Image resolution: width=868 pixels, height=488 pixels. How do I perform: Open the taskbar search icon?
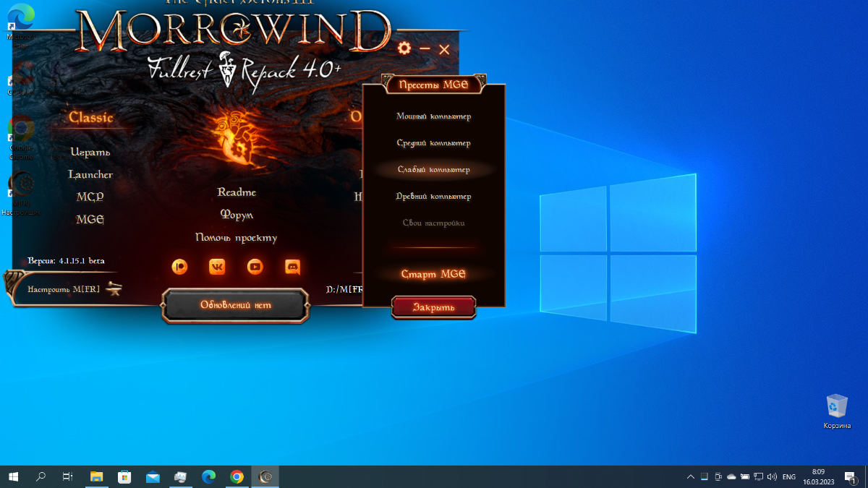pos(41,476)
